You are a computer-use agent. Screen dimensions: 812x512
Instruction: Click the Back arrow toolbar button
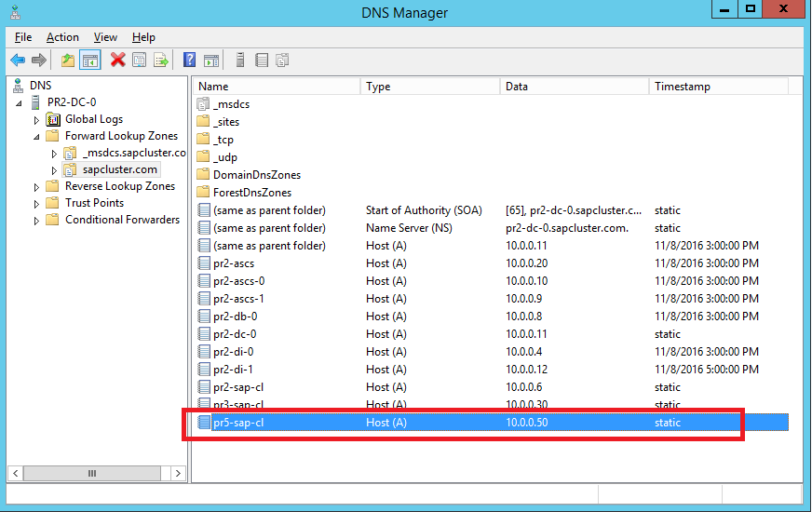(x=18, y=61)
